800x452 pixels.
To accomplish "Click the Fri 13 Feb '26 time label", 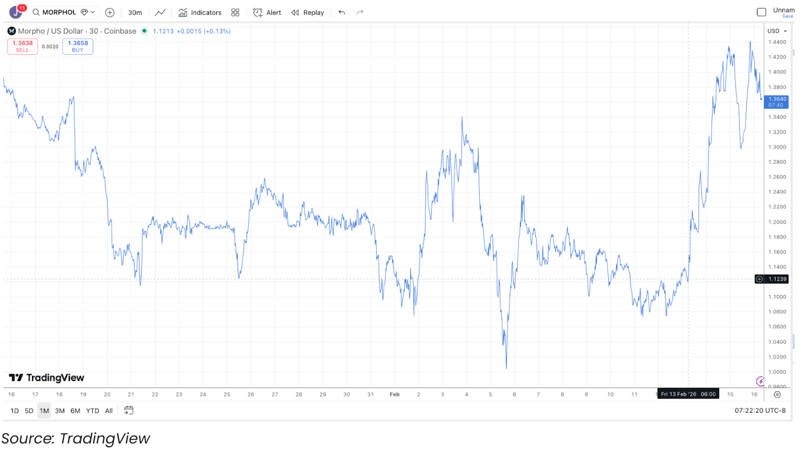I will 688,394.
